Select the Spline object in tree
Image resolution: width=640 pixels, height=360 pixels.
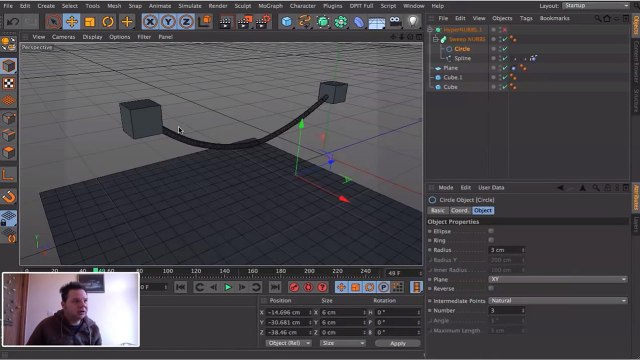pyautogui.click(x=462, y=58)
